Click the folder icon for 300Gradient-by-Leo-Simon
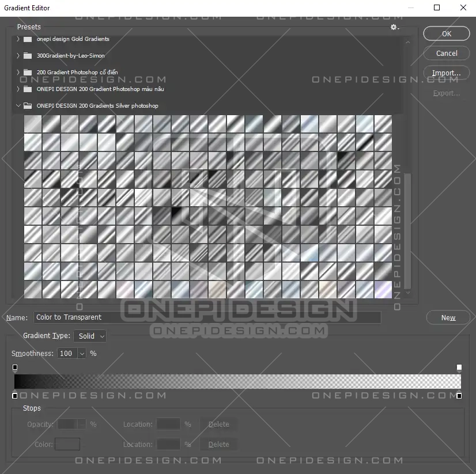 (28, 56)
